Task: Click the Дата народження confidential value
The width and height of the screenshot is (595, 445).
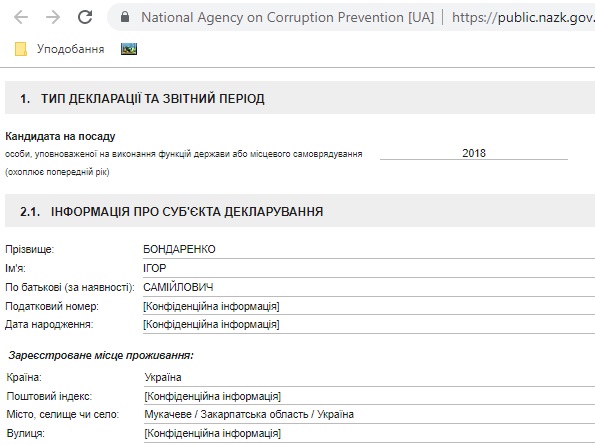Action: 211,324
